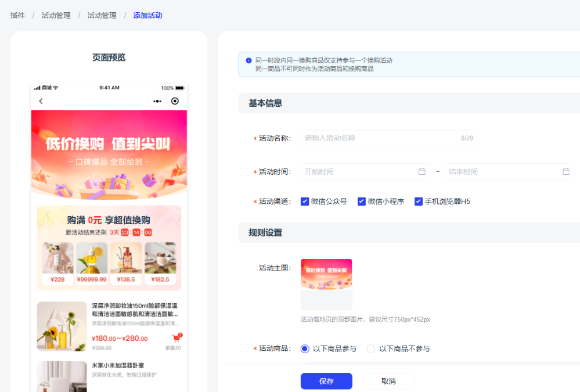Image resolution: width=580 pixels, height=392 pixels.
Task: Open the 开始时间 date picker field
Action: point(357,171)
